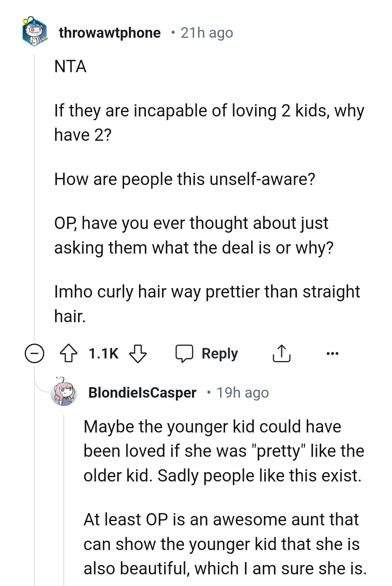This screenshot has width=392, height=586.
Task: Open BlondieIsCasper's pink-haired avatar
Action: coord(64,392)
